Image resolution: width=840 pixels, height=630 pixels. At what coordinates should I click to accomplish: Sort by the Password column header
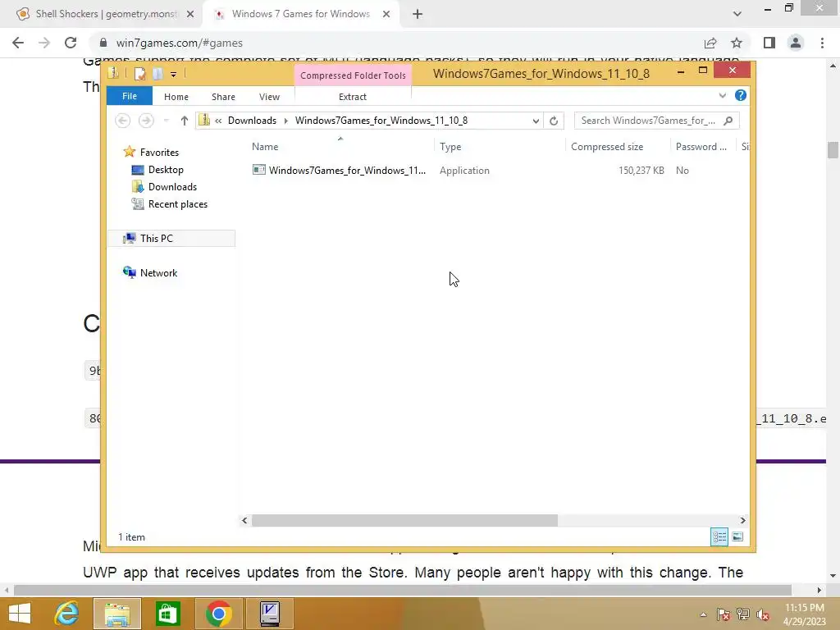tap(703, 147)
